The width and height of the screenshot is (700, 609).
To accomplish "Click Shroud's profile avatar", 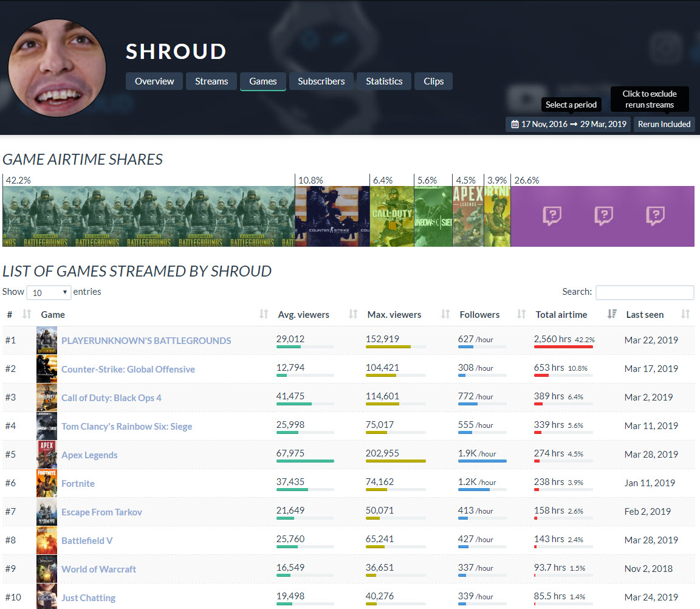I will pos(57,68).
